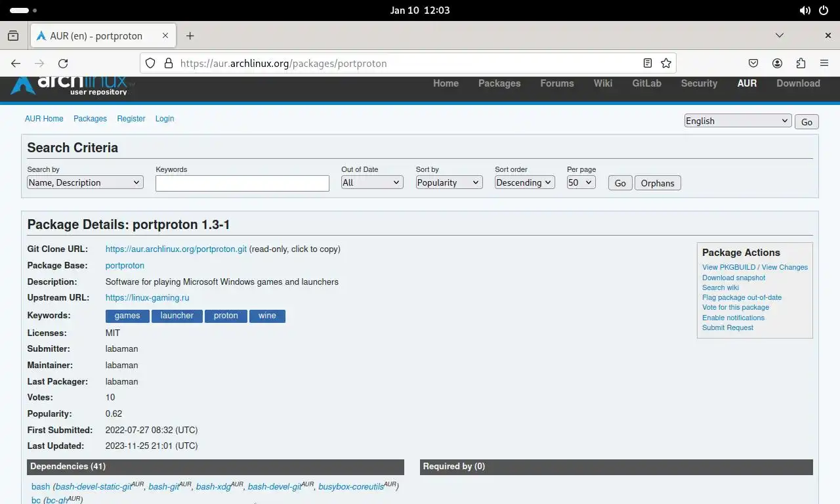Image resolution: width=840 pixels, height=504 pixels.
Task: Open the Firefox account icon
Action: click(777, 63)
